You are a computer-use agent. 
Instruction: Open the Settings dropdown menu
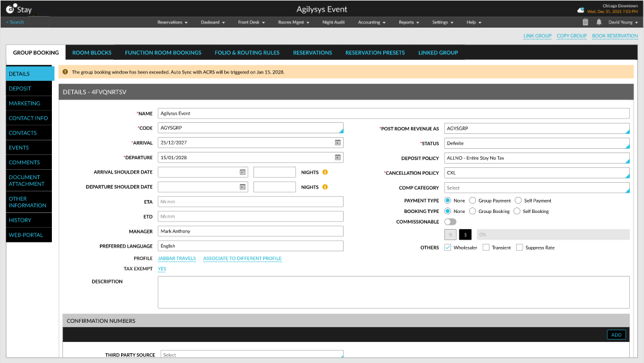click(443, 22)
